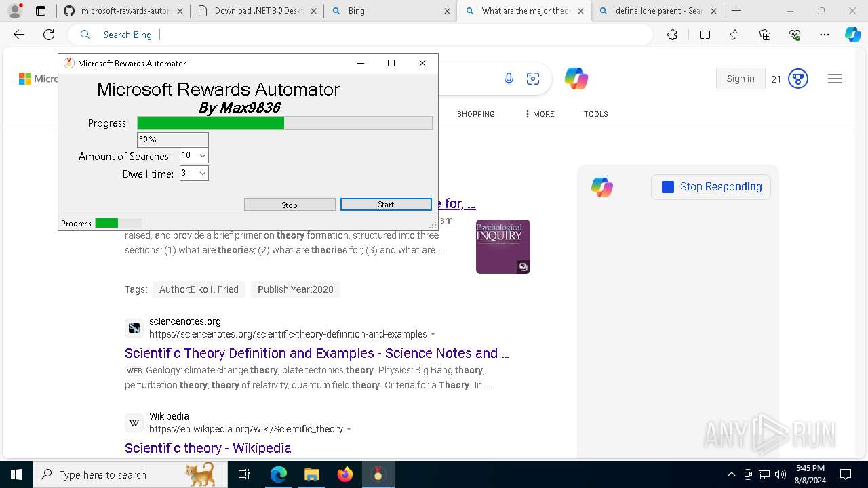Screen dimensions: 868x488
Task: Click the volume speaker tray icon
Action: point(781,474)
